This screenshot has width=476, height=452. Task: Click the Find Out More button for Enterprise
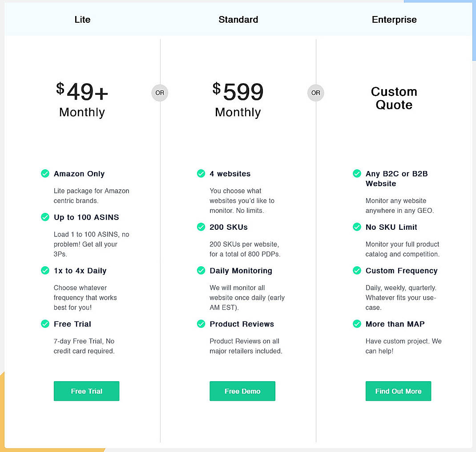click(398, 391)
